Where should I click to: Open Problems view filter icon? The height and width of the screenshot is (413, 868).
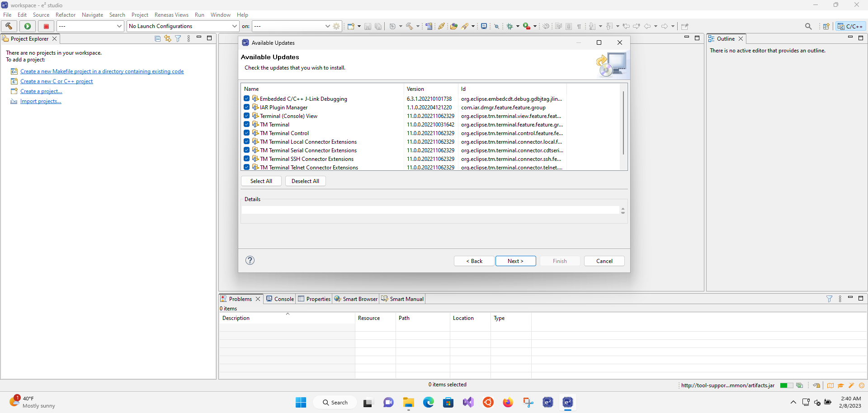point(829,299)
